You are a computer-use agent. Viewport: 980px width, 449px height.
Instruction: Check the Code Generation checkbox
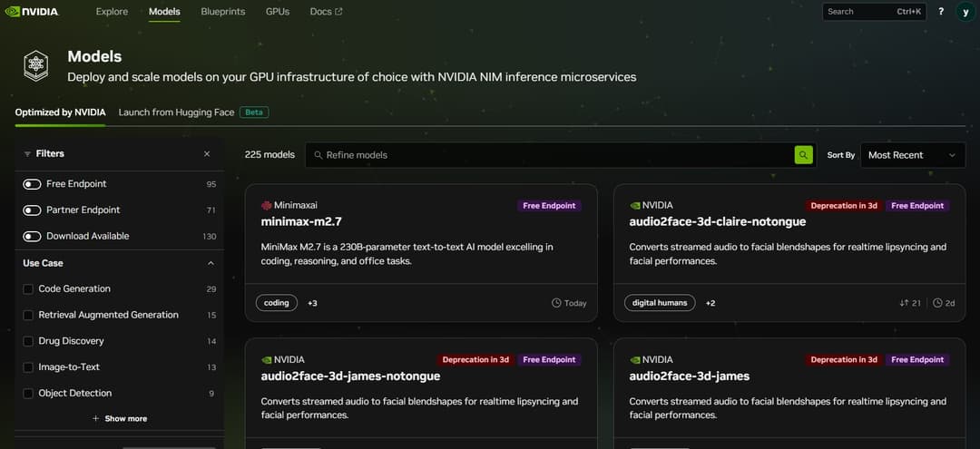(28, 289)
